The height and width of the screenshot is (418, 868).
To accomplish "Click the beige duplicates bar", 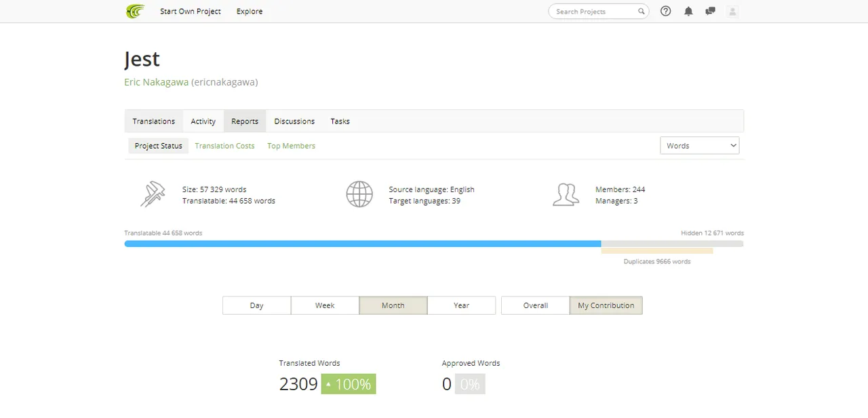I will tap(657, 251).
